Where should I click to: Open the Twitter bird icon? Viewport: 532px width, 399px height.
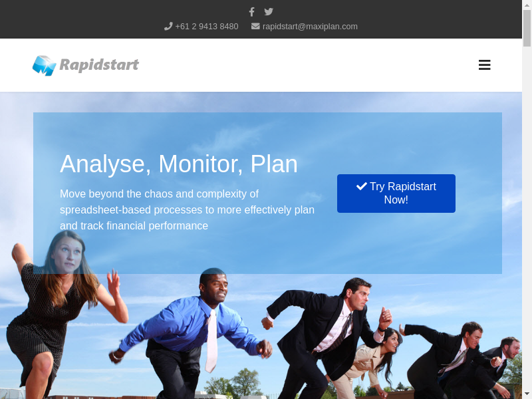tap(269, 11)
